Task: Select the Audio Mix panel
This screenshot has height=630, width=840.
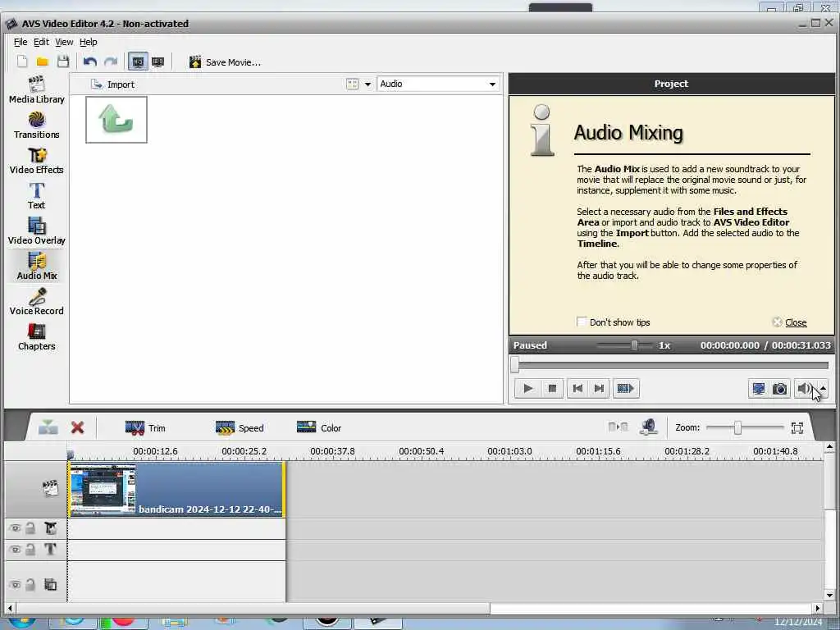Action: (x=36, y=267)
